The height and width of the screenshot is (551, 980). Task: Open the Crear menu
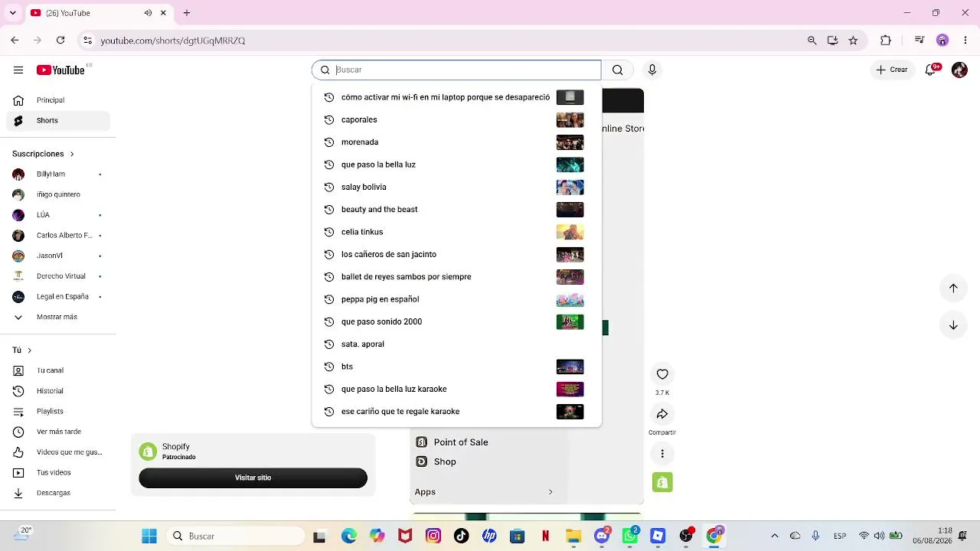pos(892,70)
